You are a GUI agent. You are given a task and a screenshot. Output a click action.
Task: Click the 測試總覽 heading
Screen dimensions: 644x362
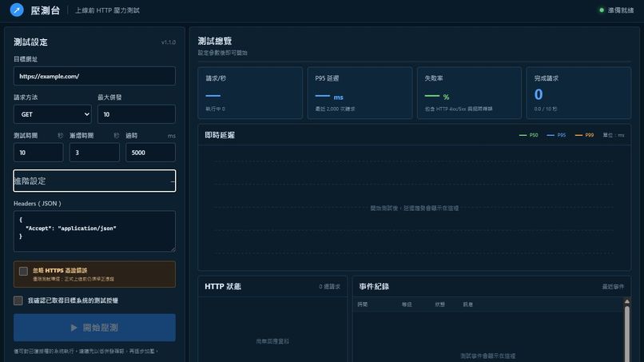[215, 41]
